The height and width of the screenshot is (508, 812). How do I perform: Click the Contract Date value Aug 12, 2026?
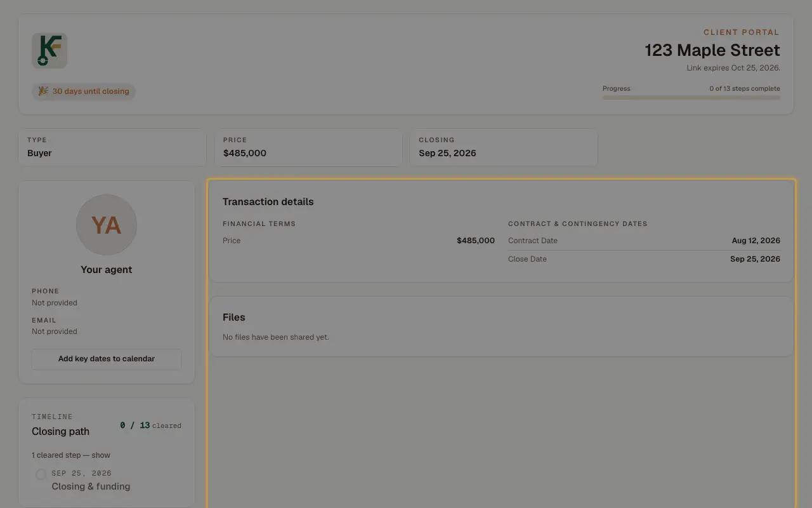[756, 241]
